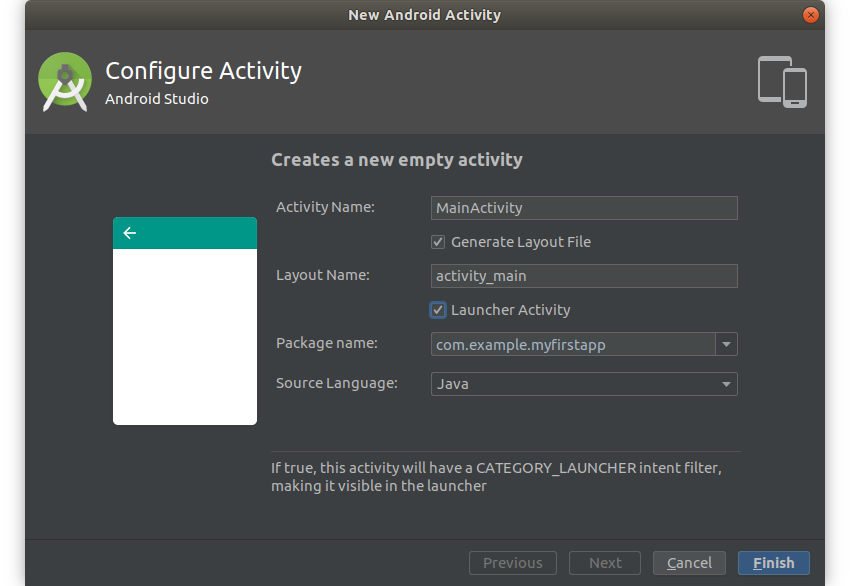Click the Launcher Activity label text
This screenshot has width=850, height=586.
pos(511,310)
